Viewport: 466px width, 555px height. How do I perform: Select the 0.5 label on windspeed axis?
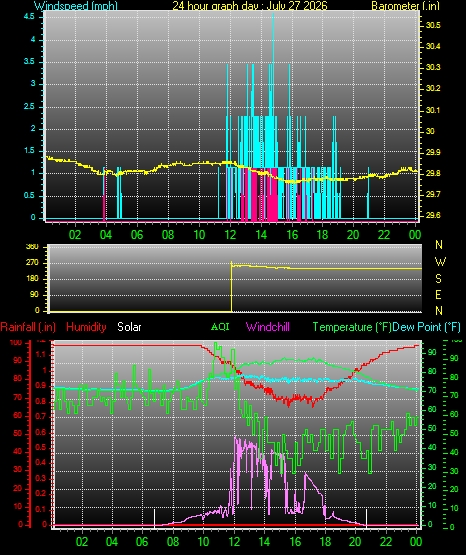click(x=29, y=195)
